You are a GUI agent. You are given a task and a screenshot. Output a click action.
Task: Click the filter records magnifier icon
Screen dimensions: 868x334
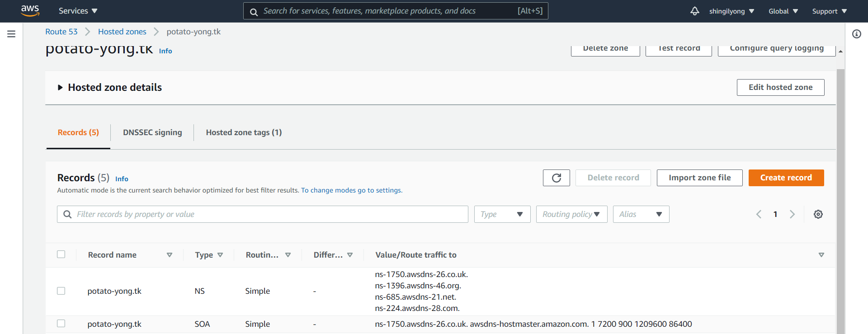67,214
